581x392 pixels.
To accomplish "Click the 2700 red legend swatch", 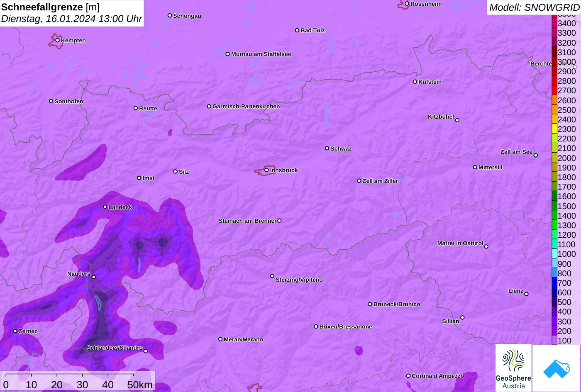I will tap(554, 90).
